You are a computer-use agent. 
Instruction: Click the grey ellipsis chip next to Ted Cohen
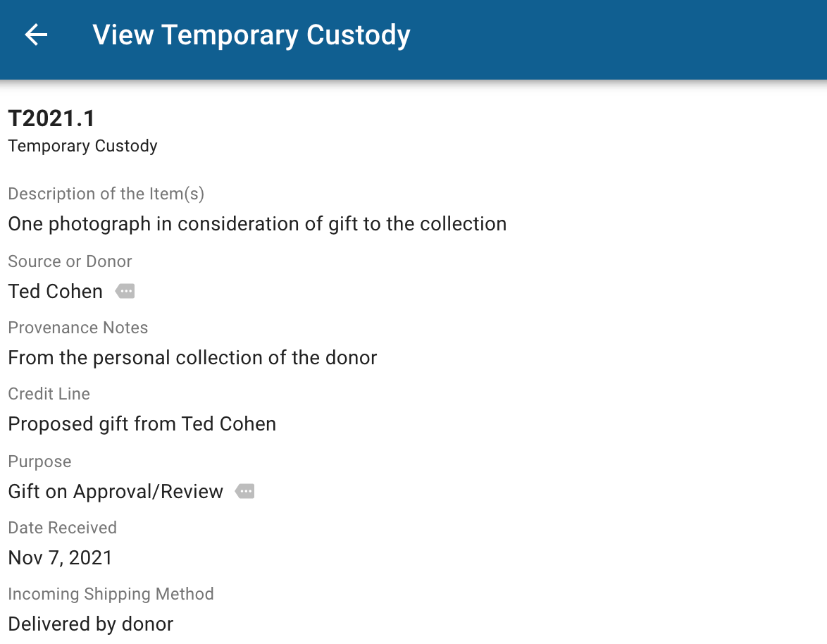125,291
